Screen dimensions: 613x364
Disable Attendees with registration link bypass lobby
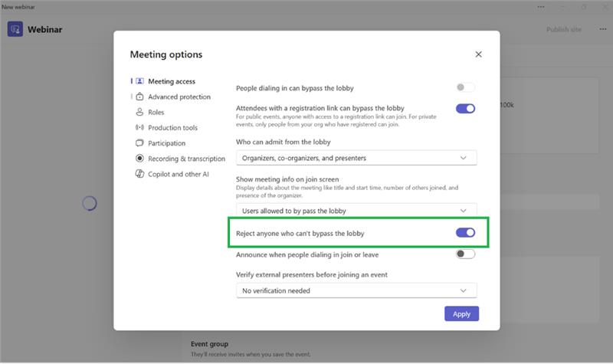465,108
